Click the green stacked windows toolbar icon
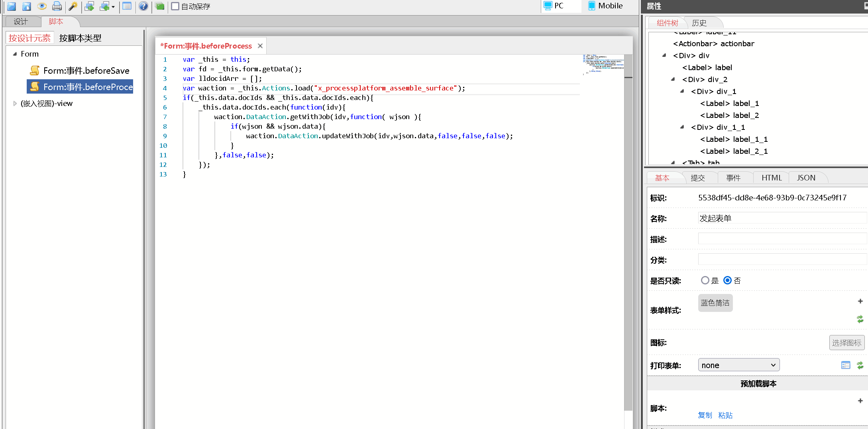 point(160,6)
